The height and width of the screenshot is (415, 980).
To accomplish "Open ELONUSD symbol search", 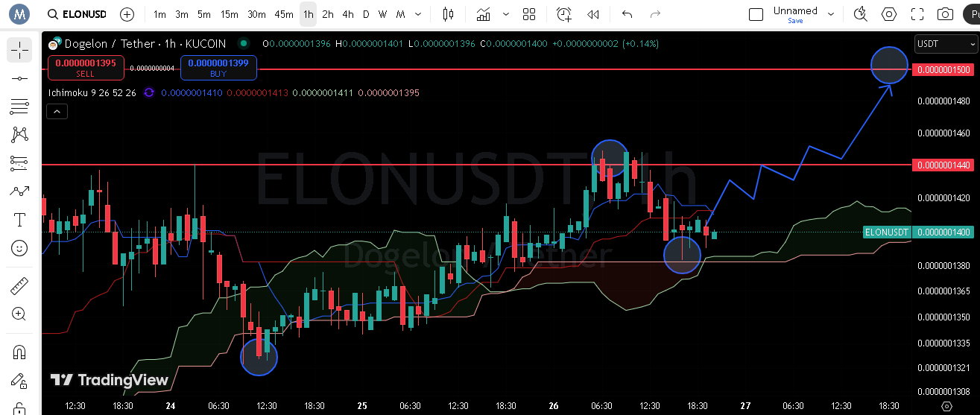I will click(77, 14).
